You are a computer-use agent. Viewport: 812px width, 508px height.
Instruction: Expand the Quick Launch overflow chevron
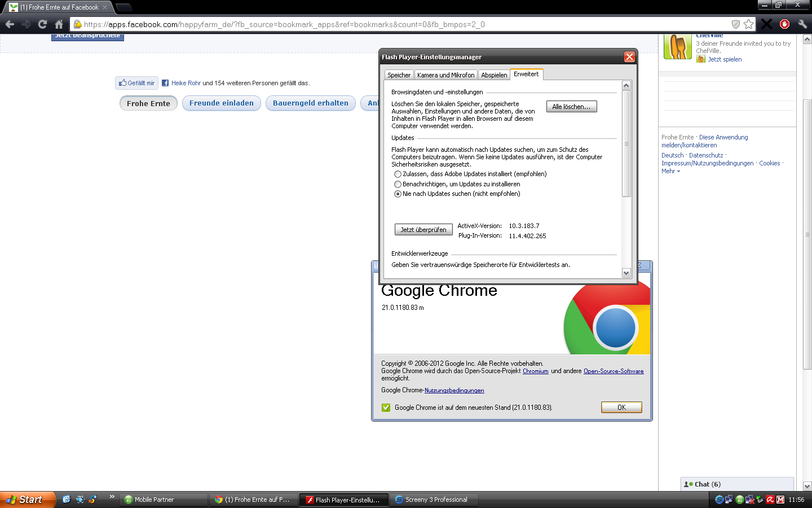(x=112, y=497)
